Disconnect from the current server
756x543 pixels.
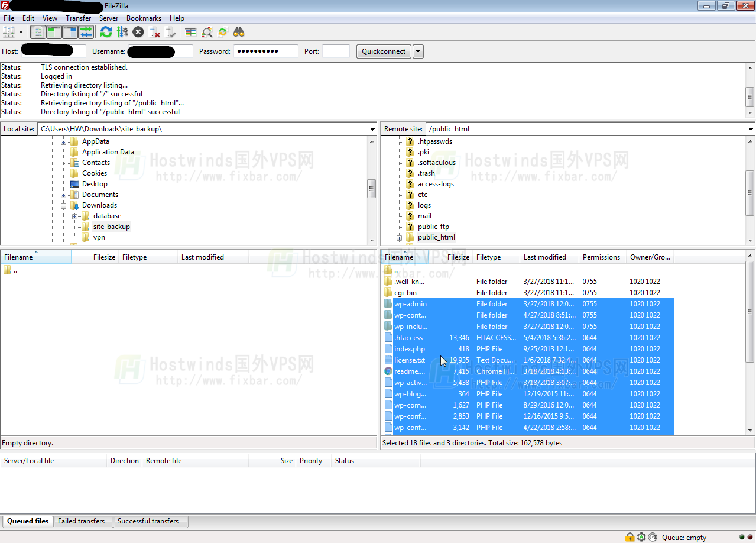(155, 32)
